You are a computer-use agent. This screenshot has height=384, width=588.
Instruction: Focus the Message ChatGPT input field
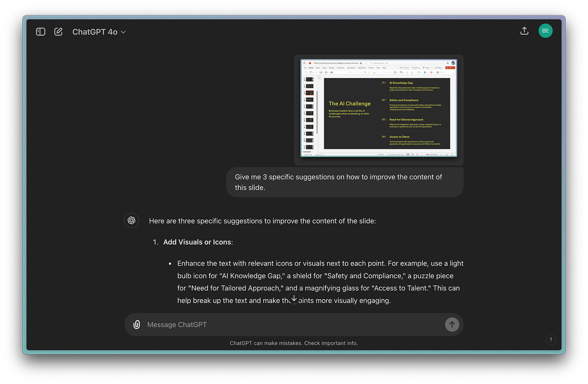coord(294,325)
